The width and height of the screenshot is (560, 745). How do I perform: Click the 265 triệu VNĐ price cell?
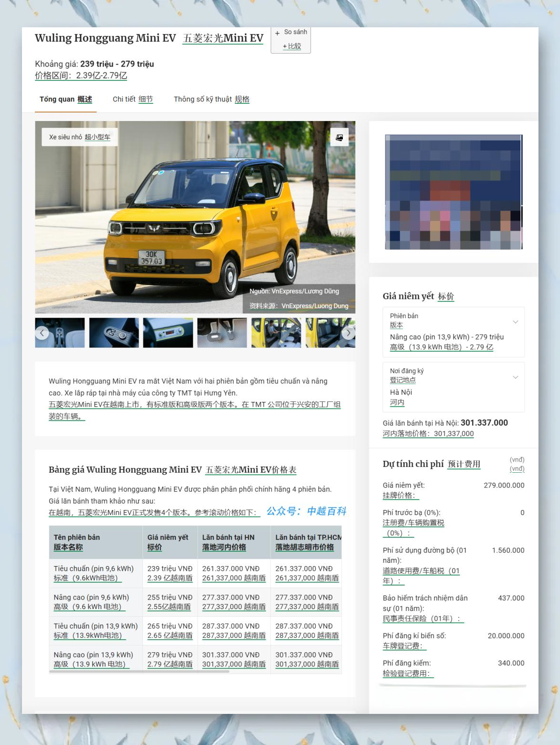point(170,631)
